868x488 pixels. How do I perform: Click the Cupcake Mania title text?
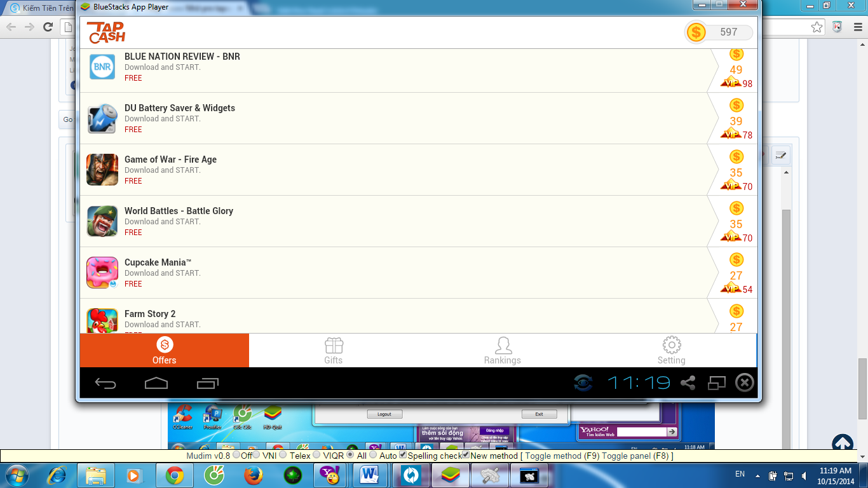158,262
